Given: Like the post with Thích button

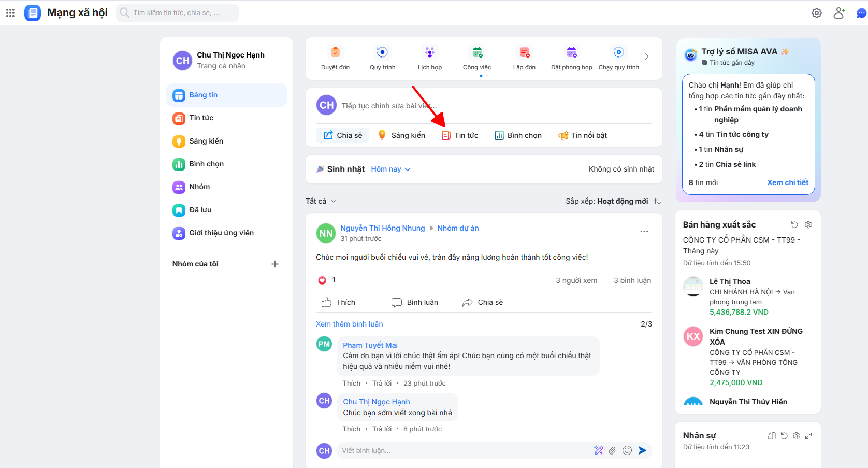Looking at the screenshot, I should 339,302.
